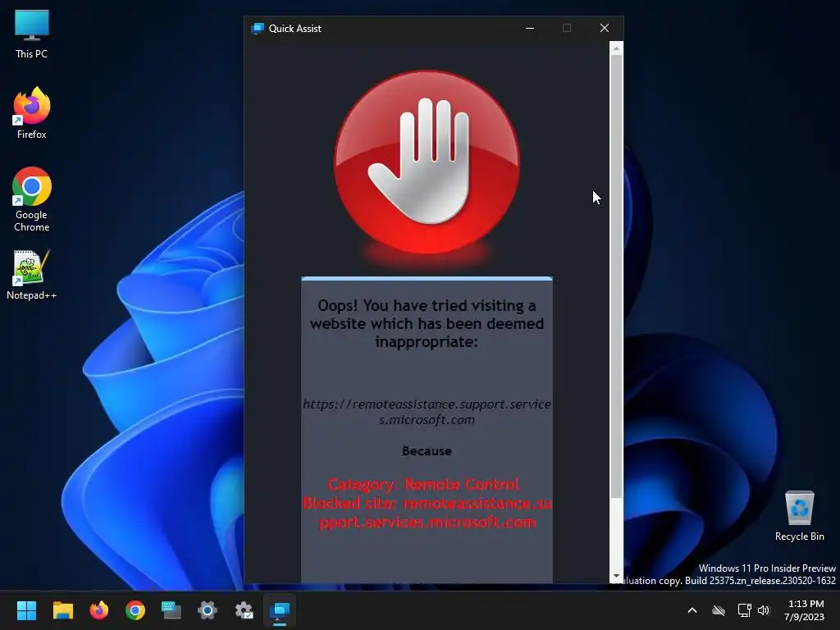
Task: Minimize the Quick Assist window
Action: point(530,29)
